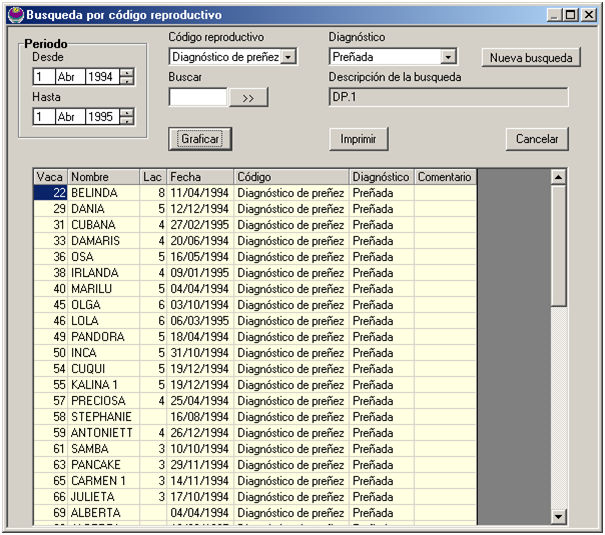Select the OLGA row name
The width and height of the screenshot is (605, 535).
click(x=103, y=305)
